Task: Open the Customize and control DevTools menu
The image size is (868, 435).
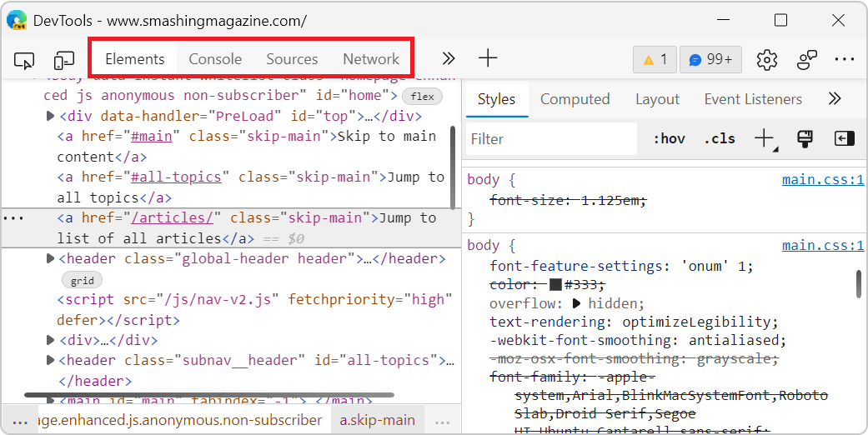Action: [845, 59]
